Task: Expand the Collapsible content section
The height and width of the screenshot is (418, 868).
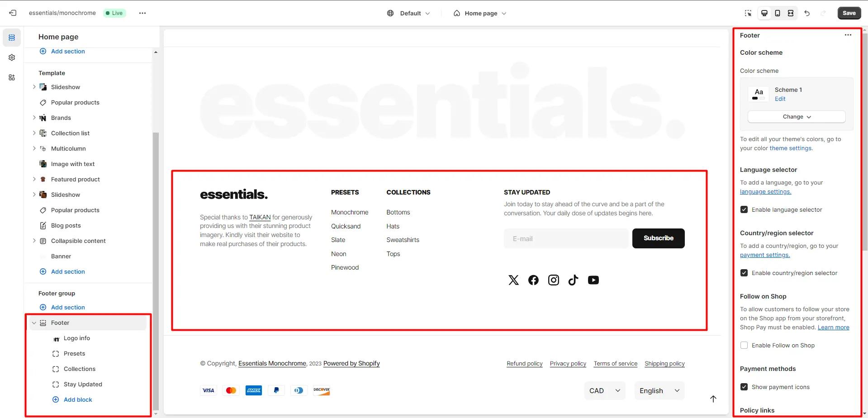Action: 34,241
